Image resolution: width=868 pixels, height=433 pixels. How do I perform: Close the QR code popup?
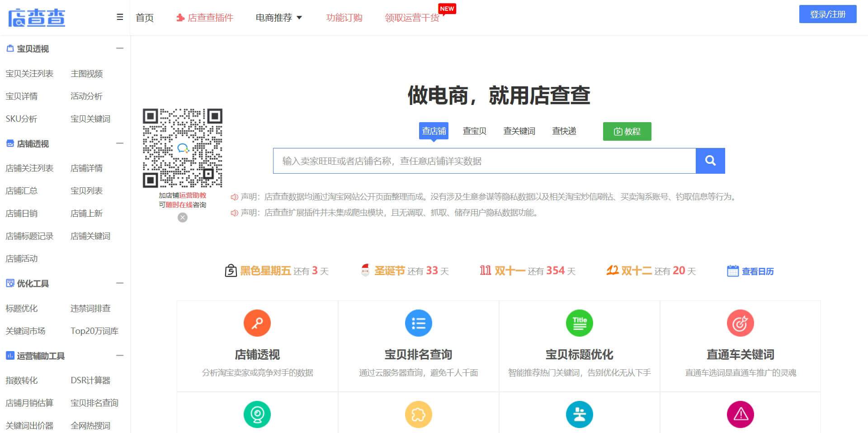click(x=183, y=218)
